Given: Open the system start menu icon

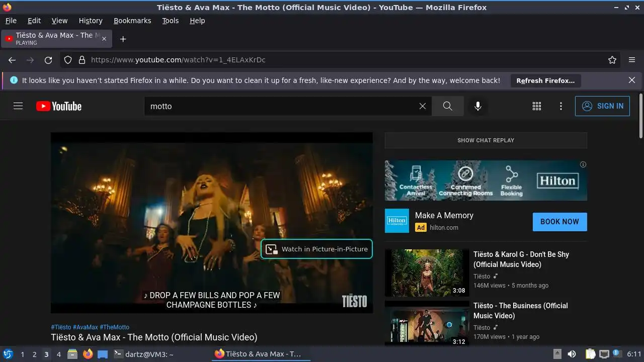Looking at the screenshot, I should tap(8, 354).
